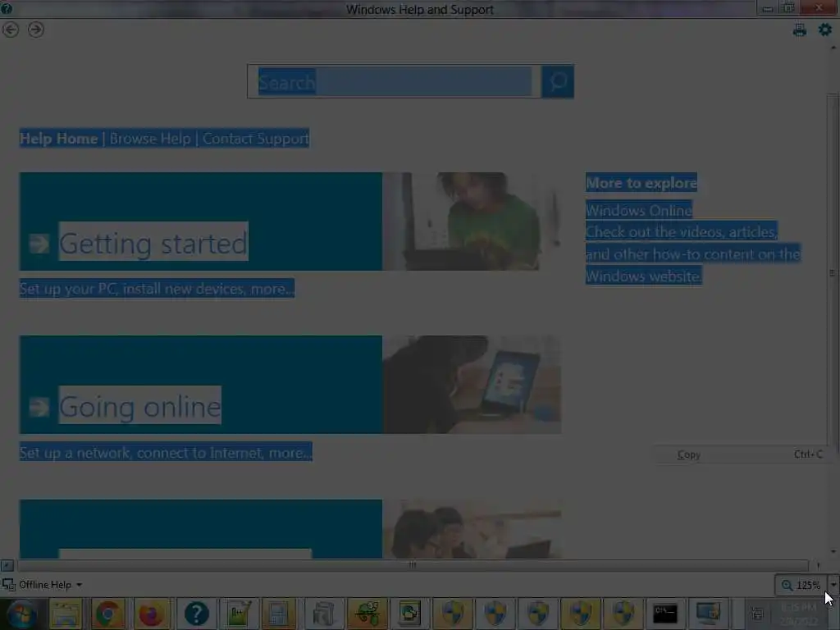The width and height of the screenshot is (840, 630).
Task: Click the arrow icon beside Going online
Action: (x=39, y=407)
